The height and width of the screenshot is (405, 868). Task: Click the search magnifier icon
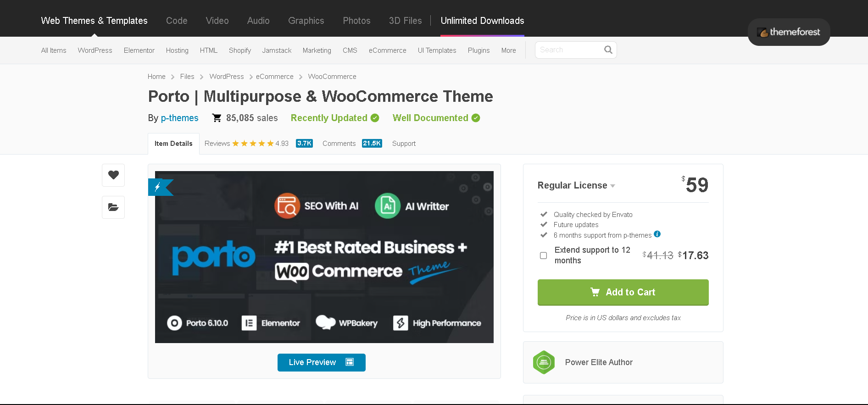608,50
